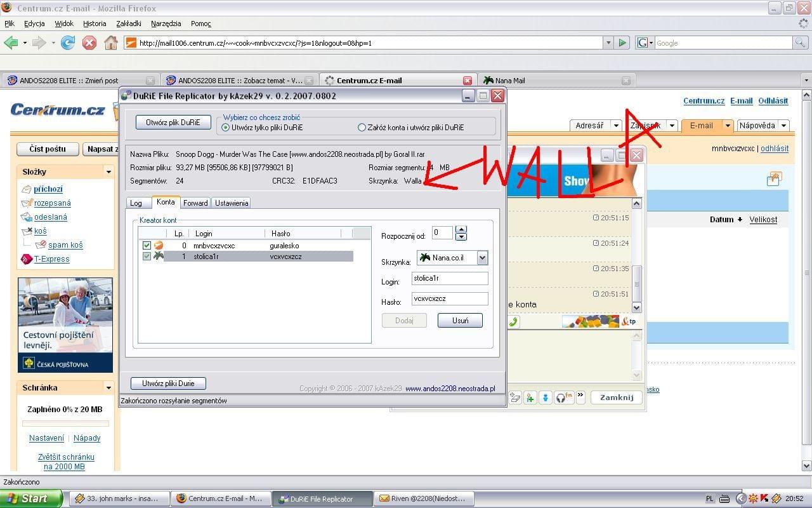Reload the page in Firefox
The image size is (812, 508).
coord(68,43)
